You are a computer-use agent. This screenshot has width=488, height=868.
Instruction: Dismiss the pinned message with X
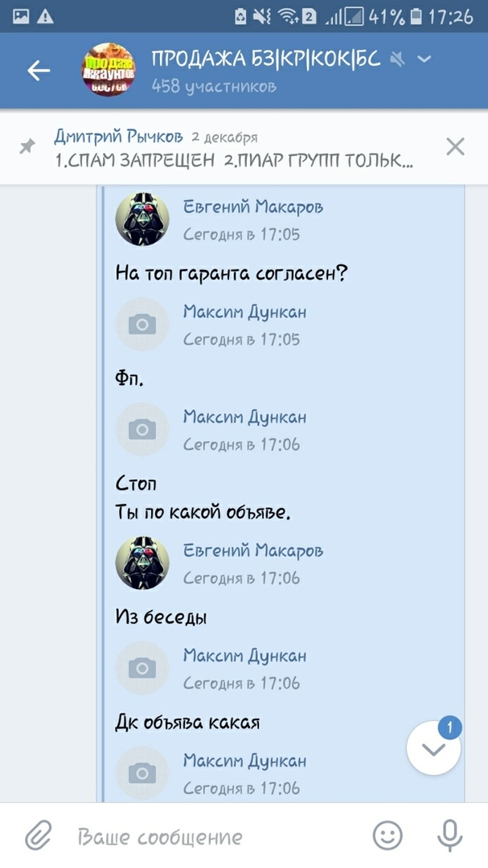pyautogui.click(x=455, y=147)
